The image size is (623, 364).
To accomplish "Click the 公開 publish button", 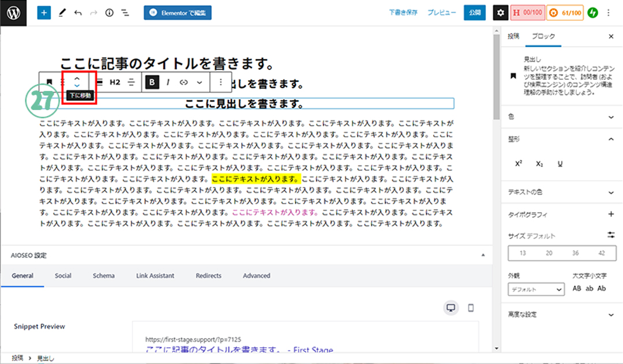I will pos(474,12).
